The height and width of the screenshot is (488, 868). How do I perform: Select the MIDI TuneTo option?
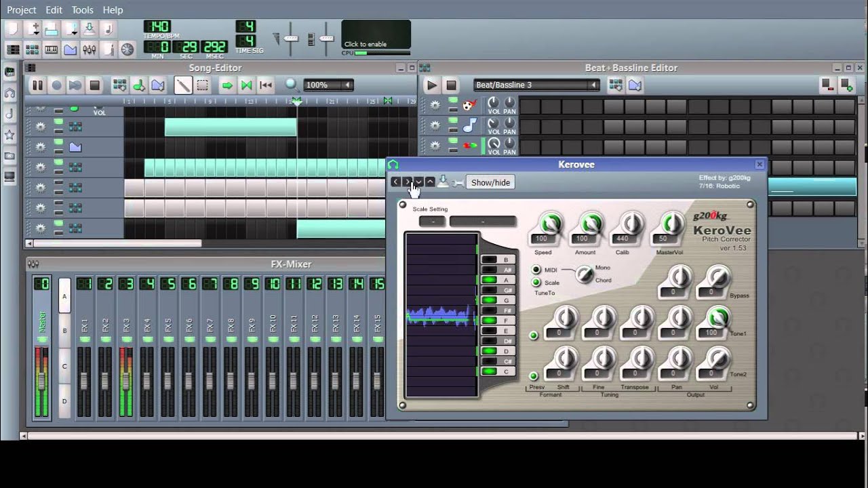tap(536, 270)
